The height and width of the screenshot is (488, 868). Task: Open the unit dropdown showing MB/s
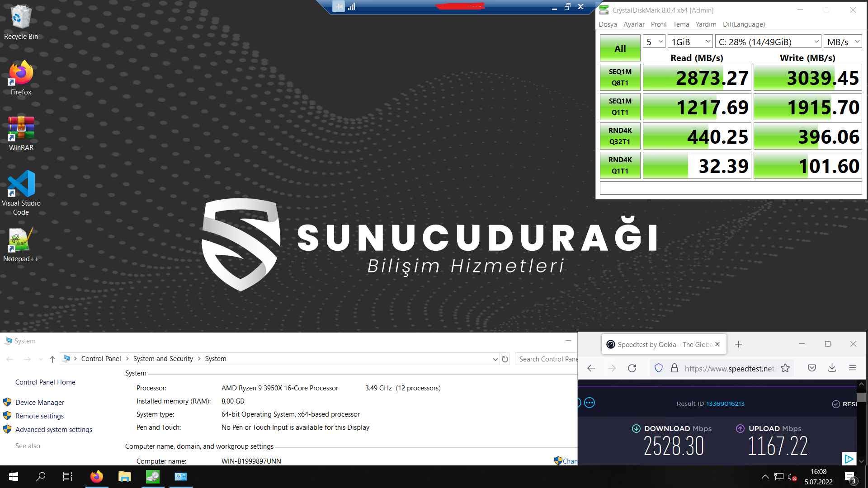[x=843, y=42]
